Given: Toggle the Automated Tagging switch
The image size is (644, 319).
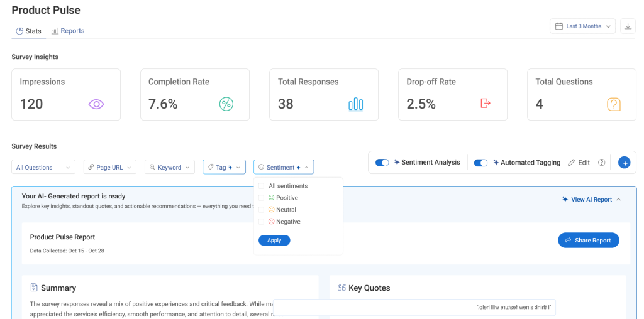Looking at the screenshot, I should pos(480,163).
